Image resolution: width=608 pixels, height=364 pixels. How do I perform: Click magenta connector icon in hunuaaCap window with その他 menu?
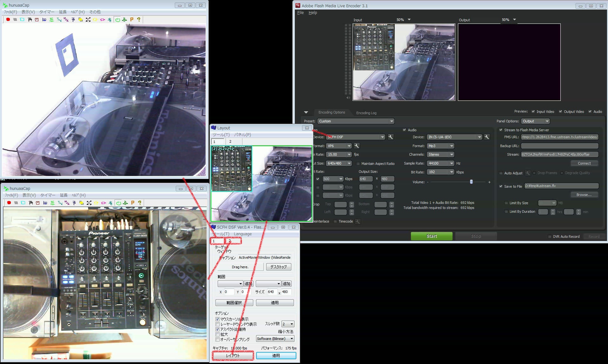102,20
